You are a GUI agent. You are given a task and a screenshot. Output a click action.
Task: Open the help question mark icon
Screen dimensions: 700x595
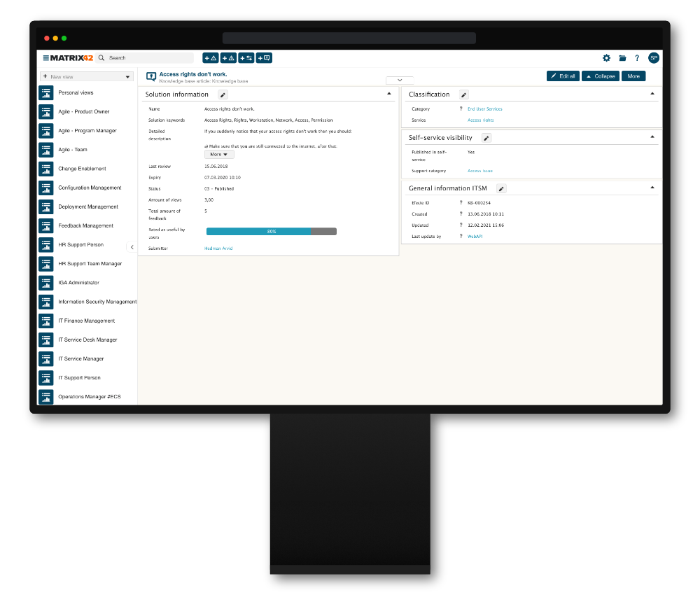(x=637, y=58)
